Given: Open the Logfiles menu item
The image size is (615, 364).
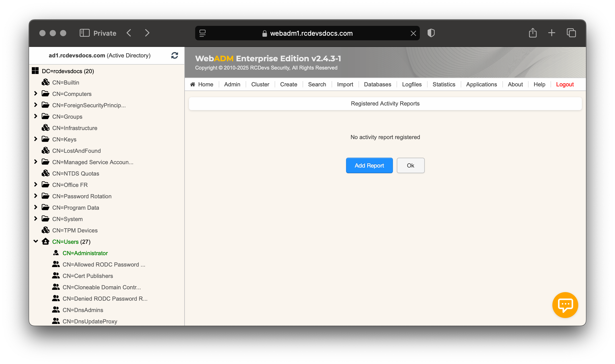Looking at the screenshot, I should (x=412, y=84).
